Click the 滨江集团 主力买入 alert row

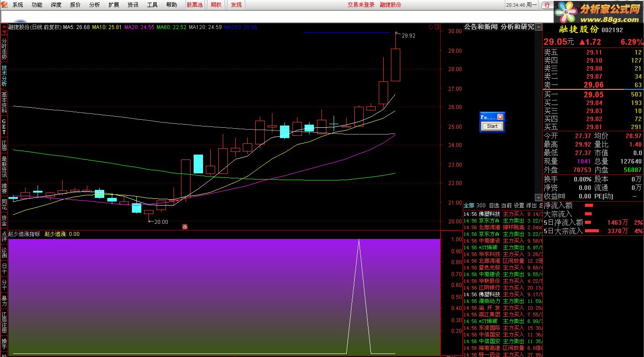point(503,315)
